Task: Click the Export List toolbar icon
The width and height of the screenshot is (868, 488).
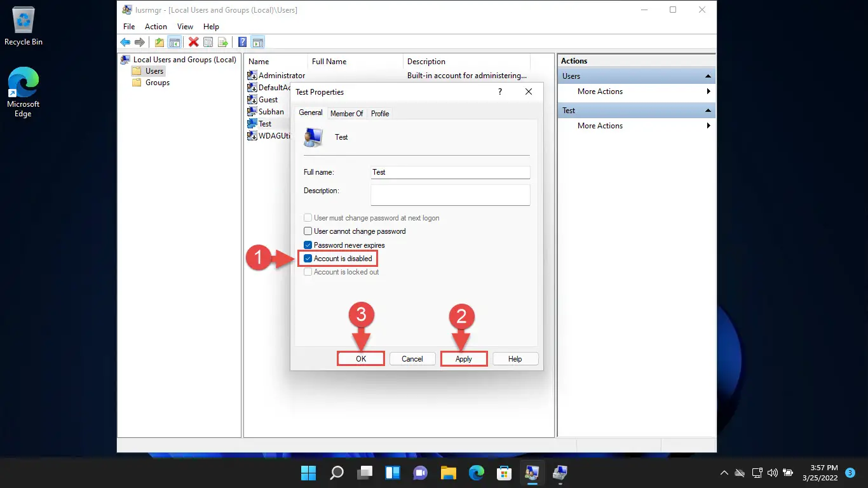Action: tap(223, 43)
